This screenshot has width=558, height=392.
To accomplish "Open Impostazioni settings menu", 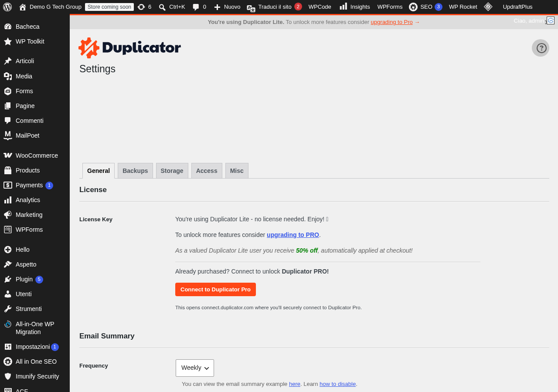I will point(33,347).
